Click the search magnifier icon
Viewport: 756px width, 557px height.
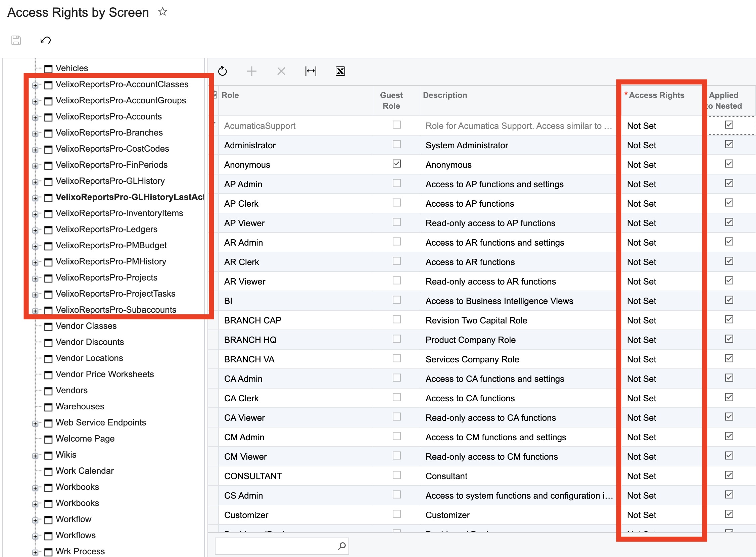coord(342,546)
